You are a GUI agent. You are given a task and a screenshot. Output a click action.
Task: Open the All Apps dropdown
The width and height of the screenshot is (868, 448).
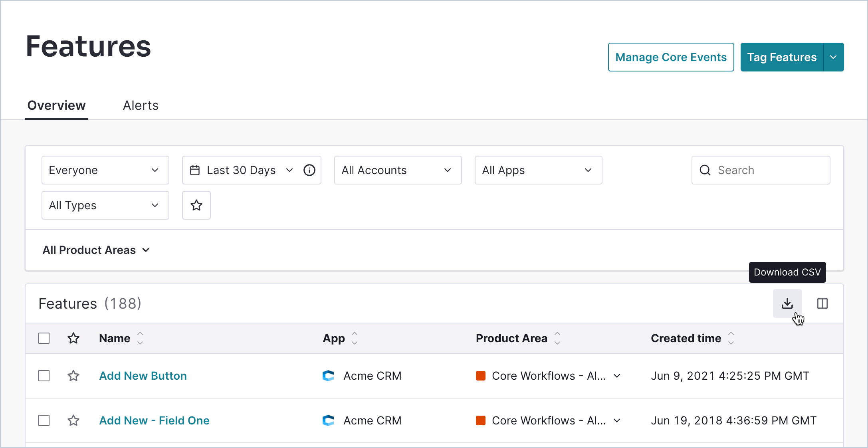(538, 170)
